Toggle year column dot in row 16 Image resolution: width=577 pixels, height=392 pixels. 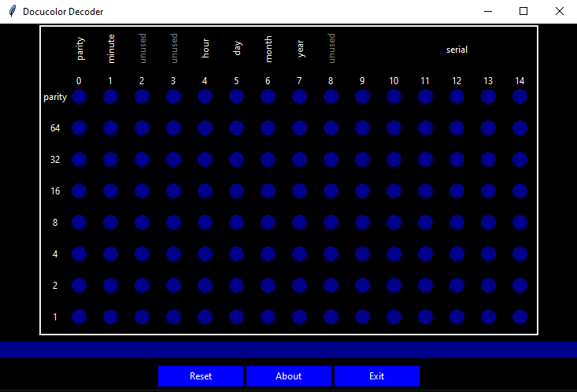click(x=300, y=191)
